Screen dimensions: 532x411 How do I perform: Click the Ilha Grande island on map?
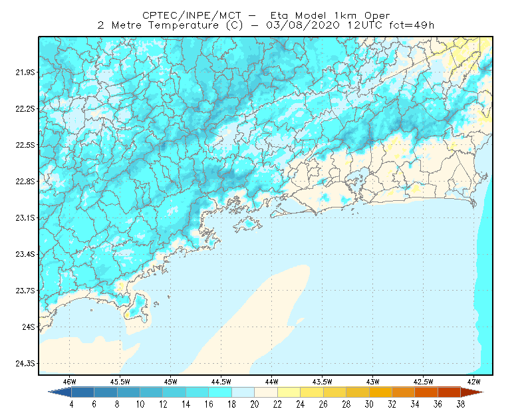(x=247, y=224)
